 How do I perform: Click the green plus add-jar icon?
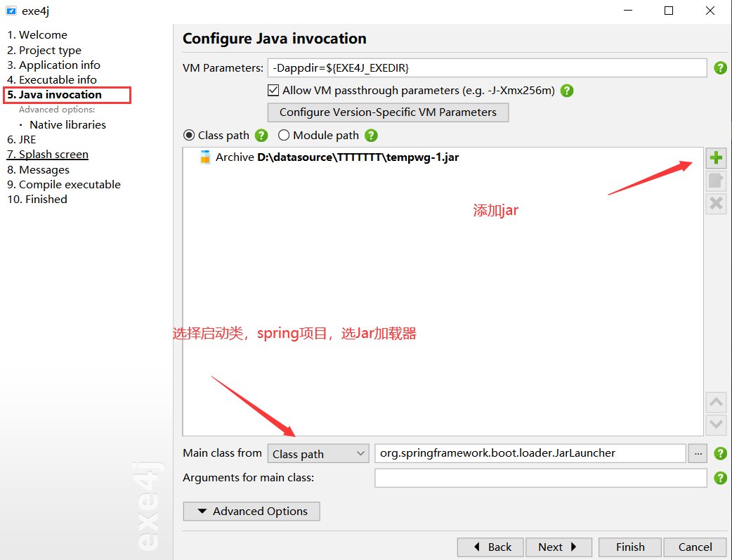[716, 158]
